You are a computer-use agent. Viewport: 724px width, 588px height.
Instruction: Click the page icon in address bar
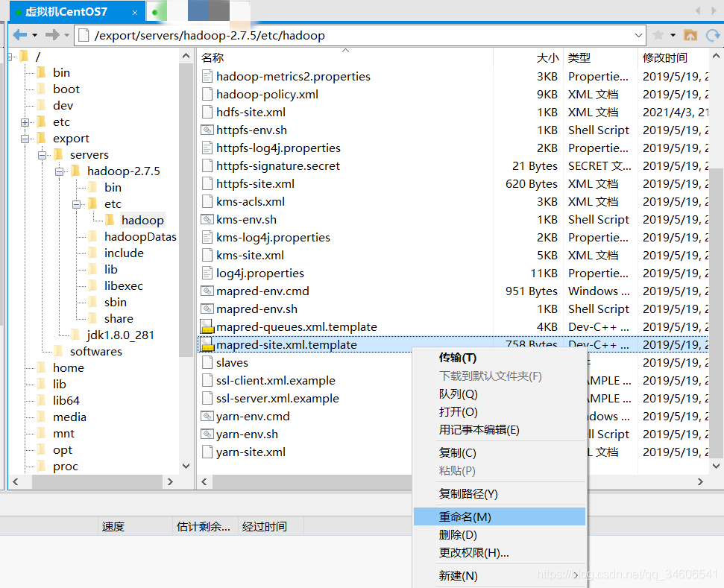[x=84, y=35]
